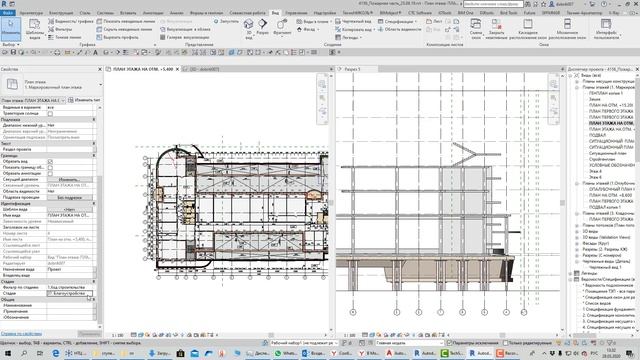Select ПОДВАЛ view in Project Browser
640x360 pixels.
[x=597, y=135]
